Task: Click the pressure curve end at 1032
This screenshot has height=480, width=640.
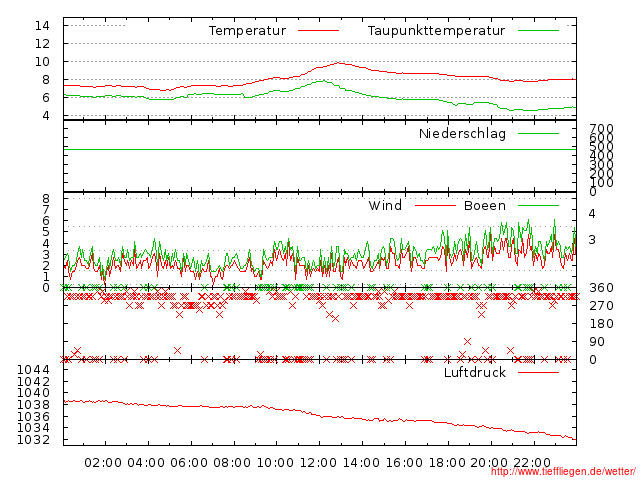Action: point(575,439)
